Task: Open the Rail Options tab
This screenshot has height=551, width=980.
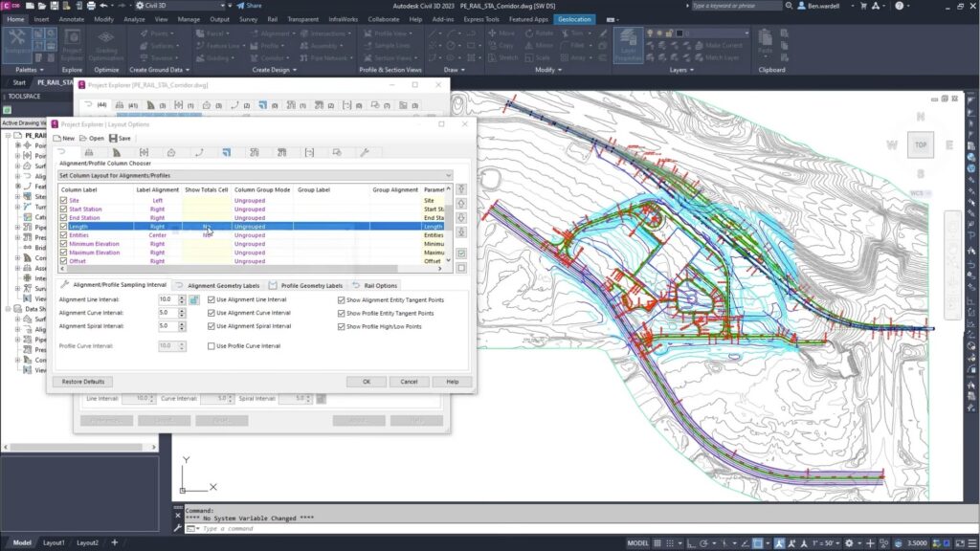Action: pos(375,285)
